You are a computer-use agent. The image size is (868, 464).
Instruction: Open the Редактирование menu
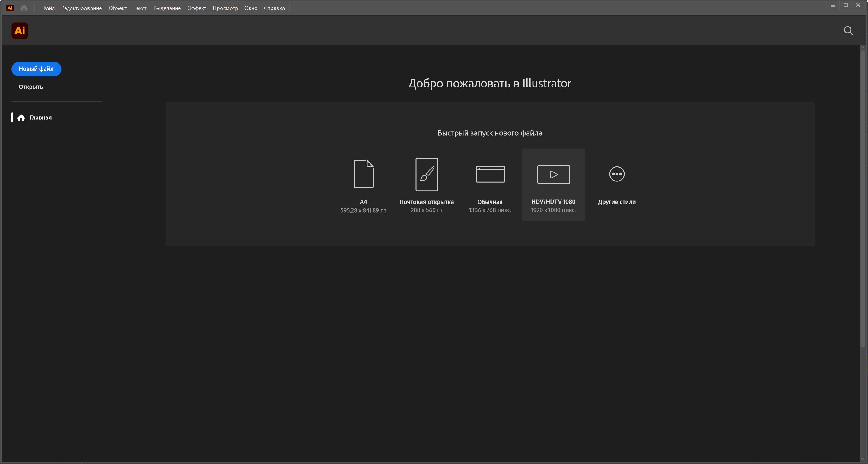81,8
